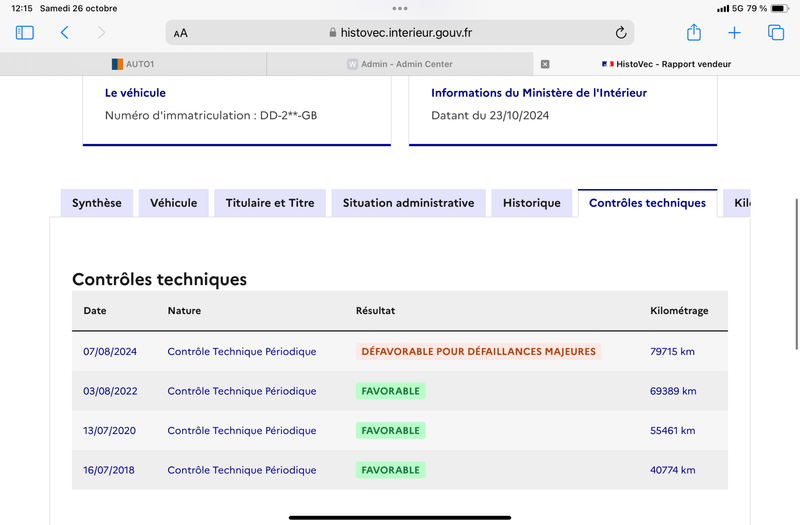The image size is (800, 525).
Task: Select the 69389 km value
Action: [x=673, y=391]
